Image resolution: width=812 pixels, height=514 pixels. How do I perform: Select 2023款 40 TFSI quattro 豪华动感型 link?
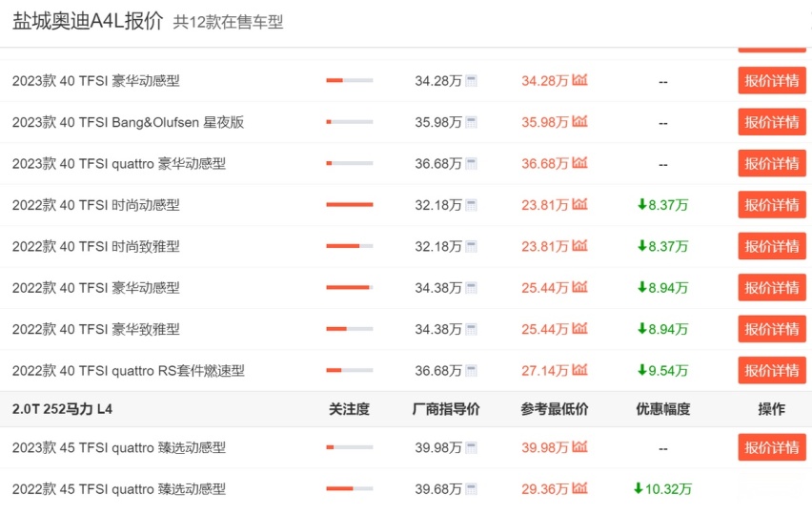[x=119, y=164]
